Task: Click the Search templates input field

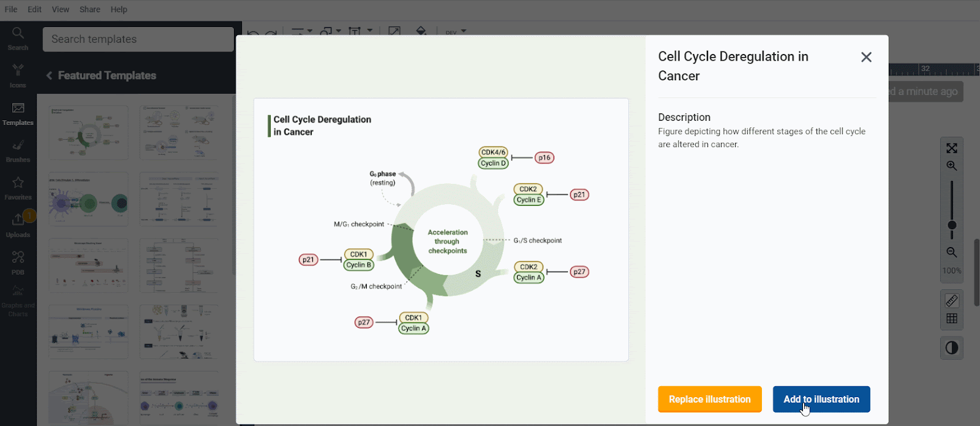Action: (x=138, y=39)
